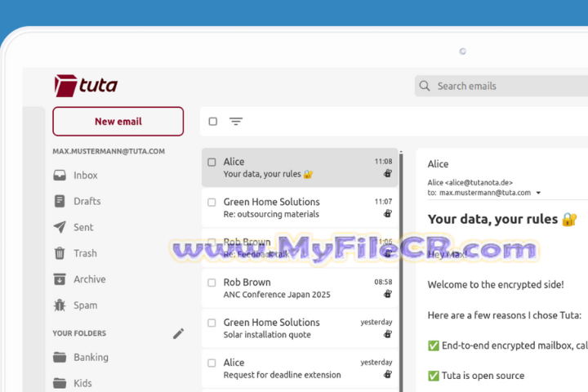Open Alice's 'Your data, your rules' email
Screen dimensions: 588x392
click(x=300, y=167)
